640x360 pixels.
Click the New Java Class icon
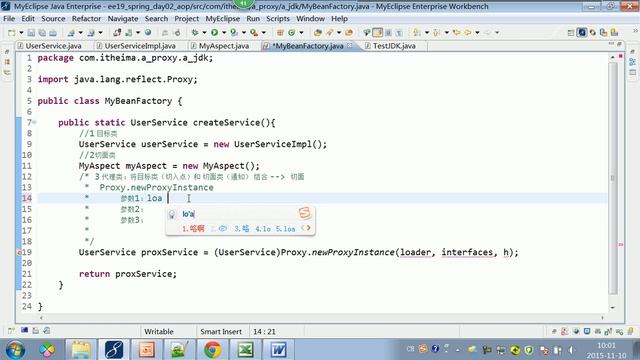click(292, 33)
